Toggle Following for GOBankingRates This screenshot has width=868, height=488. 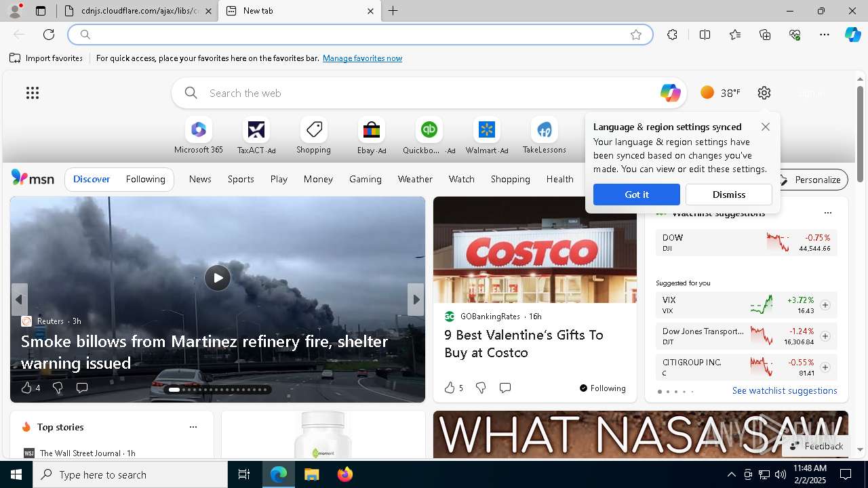coord(602,388)
